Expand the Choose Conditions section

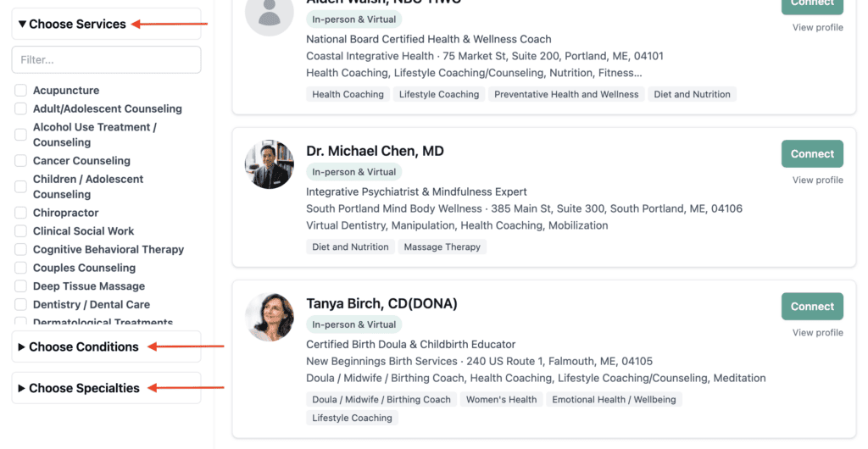click(78, 346)
